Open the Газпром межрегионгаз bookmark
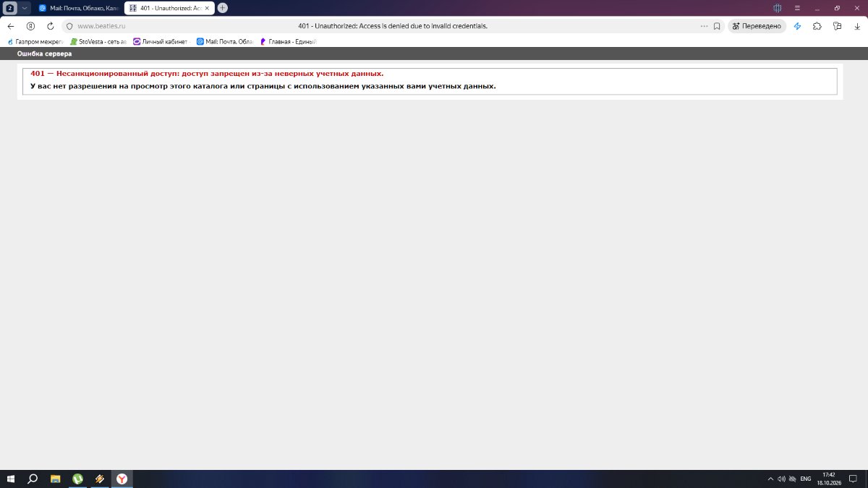The height and width of the screenshot is (488, 868). 35,42
